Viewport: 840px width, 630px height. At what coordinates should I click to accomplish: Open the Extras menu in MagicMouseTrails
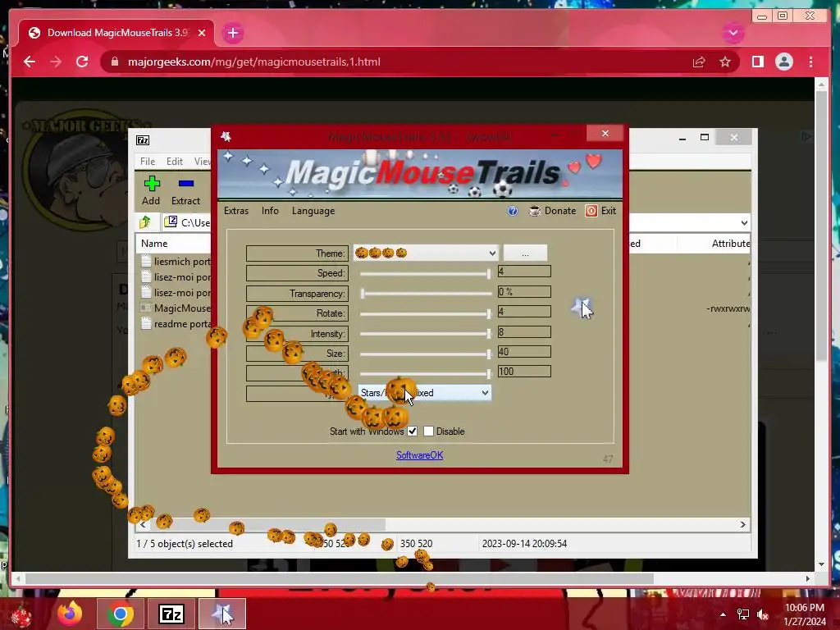[x=235, y=211]
